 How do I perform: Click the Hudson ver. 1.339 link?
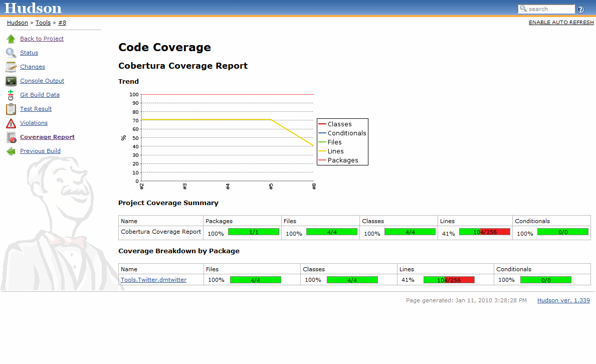point(563,300)
